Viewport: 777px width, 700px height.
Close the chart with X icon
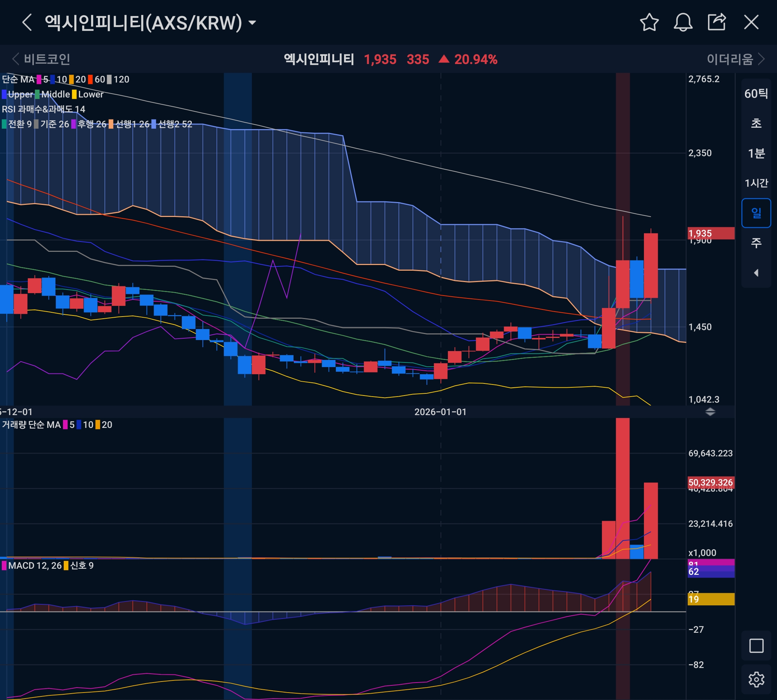[x=751, y=22]
